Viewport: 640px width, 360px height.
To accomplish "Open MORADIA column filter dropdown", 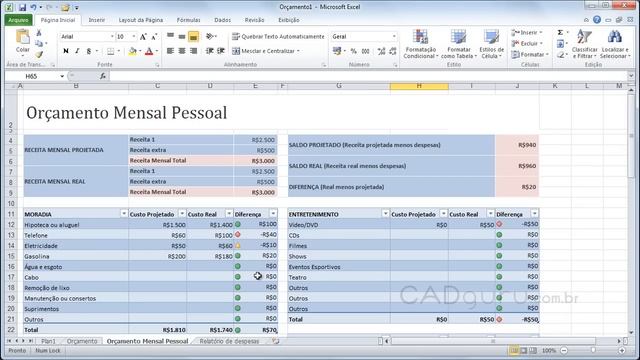I will point(124,214).
